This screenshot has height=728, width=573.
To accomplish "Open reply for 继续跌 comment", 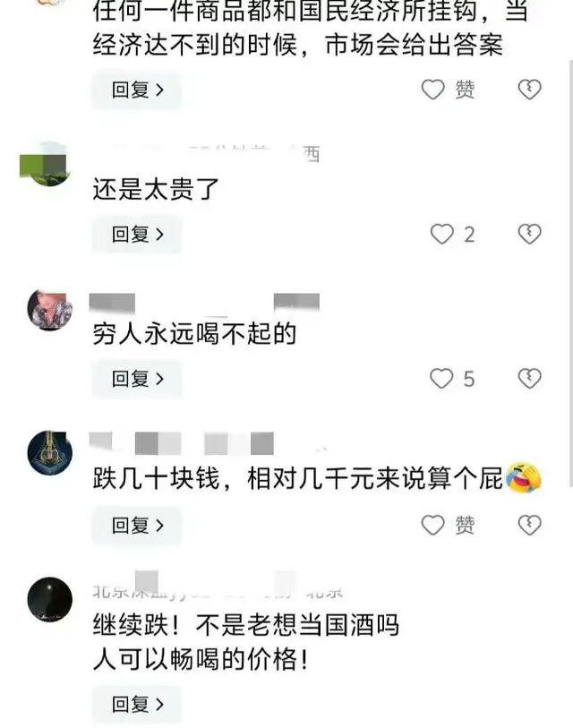I will tap(136, 705).
